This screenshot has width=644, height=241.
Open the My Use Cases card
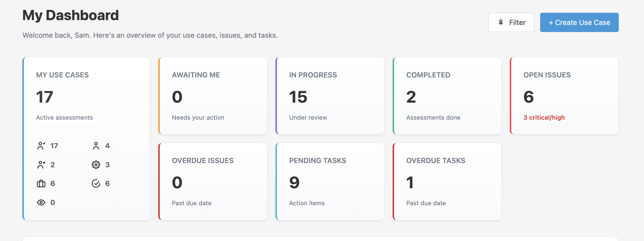86,139
